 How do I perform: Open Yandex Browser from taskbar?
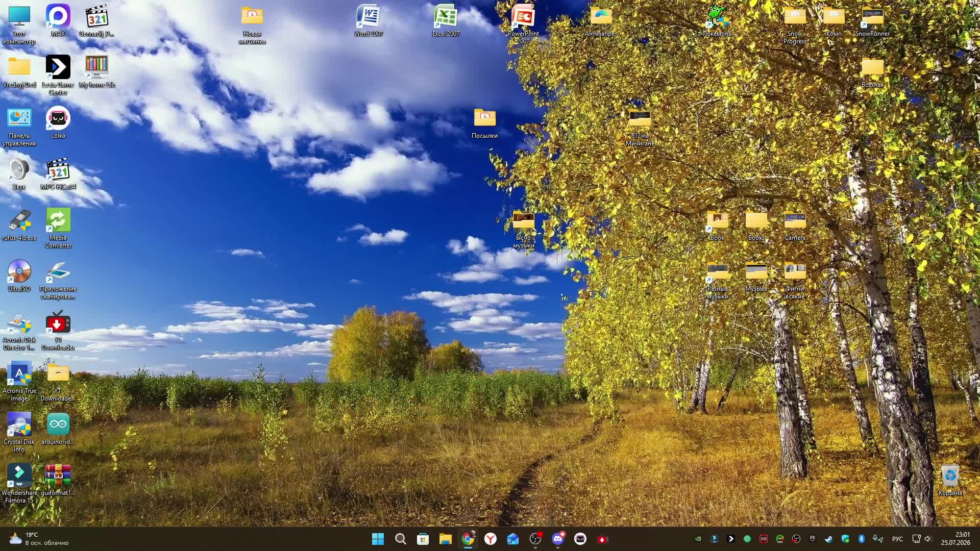pyautogui.click(x=491, y=539)
